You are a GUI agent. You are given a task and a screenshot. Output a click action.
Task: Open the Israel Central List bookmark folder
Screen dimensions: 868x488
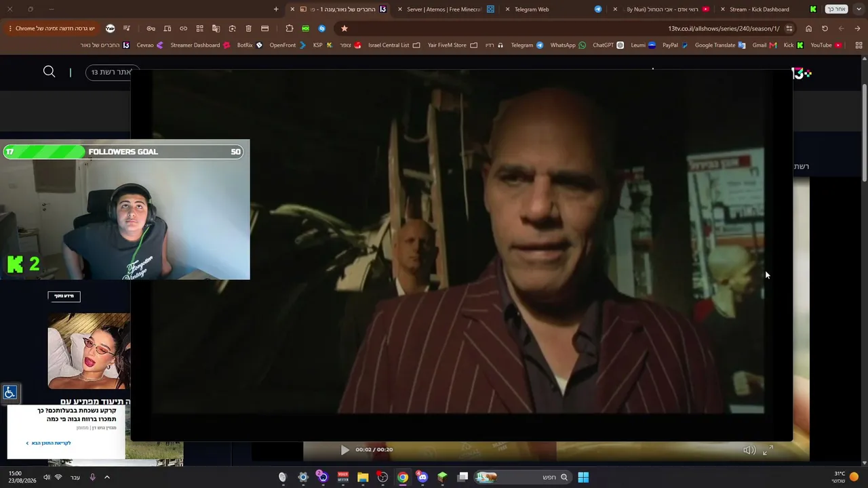(394, 45)
